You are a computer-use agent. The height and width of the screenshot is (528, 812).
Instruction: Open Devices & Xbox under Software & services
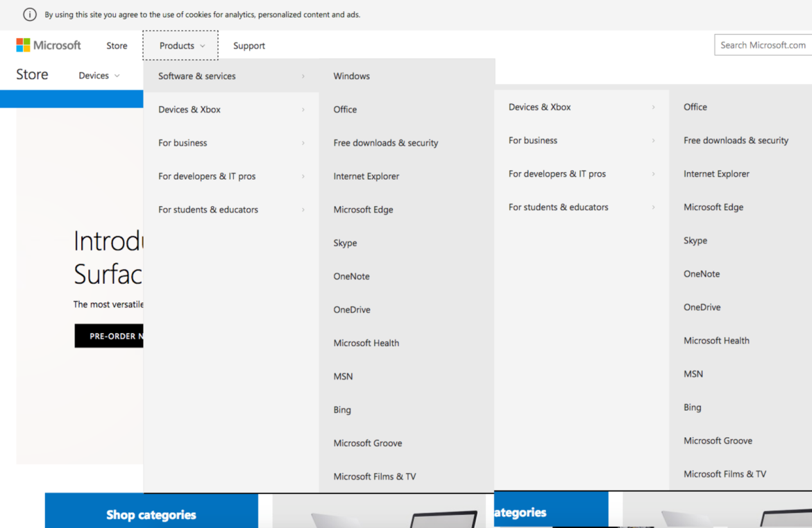pyautogui.click(x=189, y=110)
